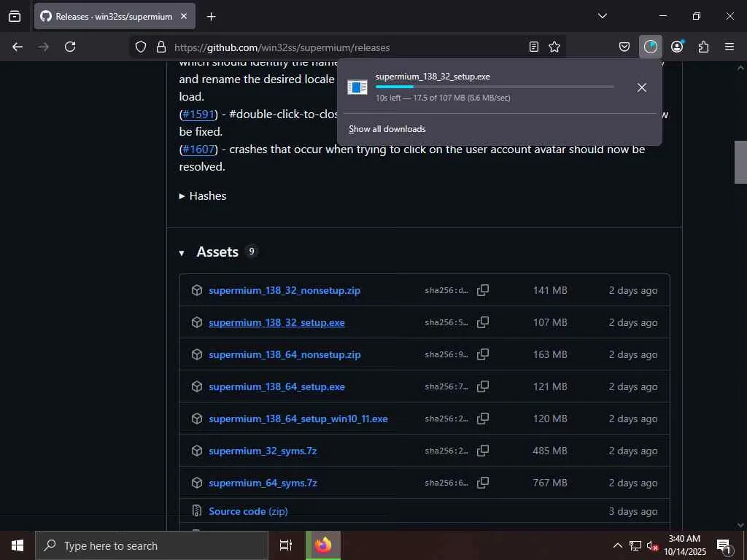
Task: Open Task View on the taskbar
Action: click(x=286, y=545)
